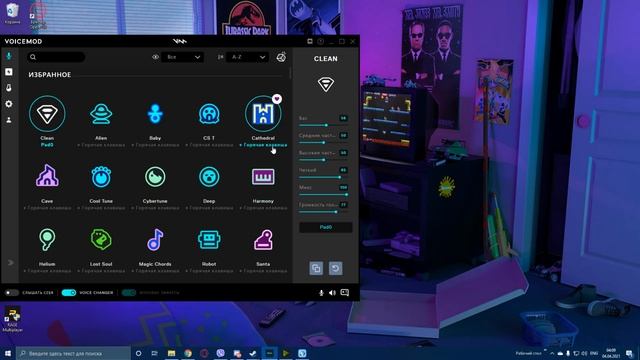Toggle the eye visibility filter icon
Image resolution: width=640 pixels, height=360 pixels.
pos(156,57)
